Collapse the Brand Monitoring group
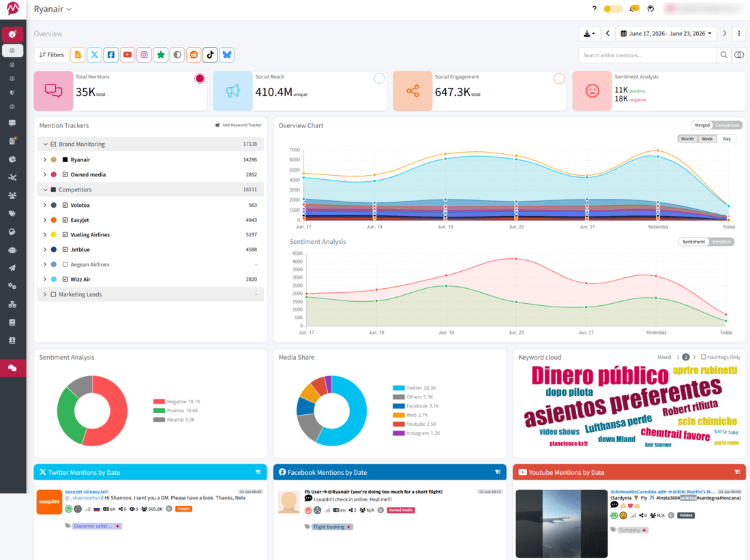 [x=46, y=144]
